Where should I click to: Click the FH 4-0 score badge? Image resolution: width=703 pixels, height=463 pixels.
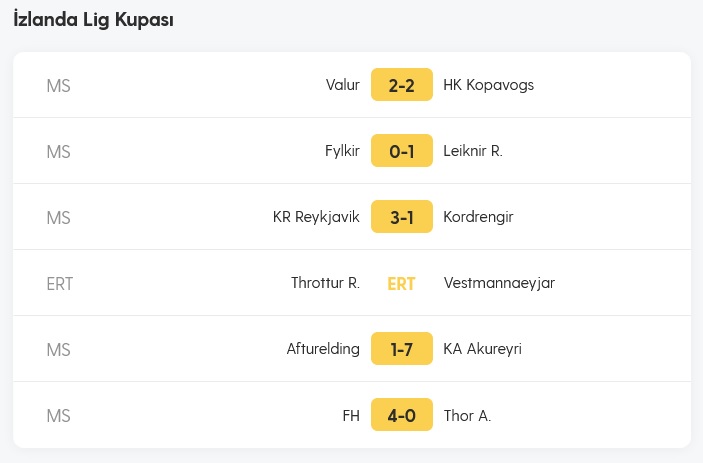pyautogui.click(x=402, y=415)
